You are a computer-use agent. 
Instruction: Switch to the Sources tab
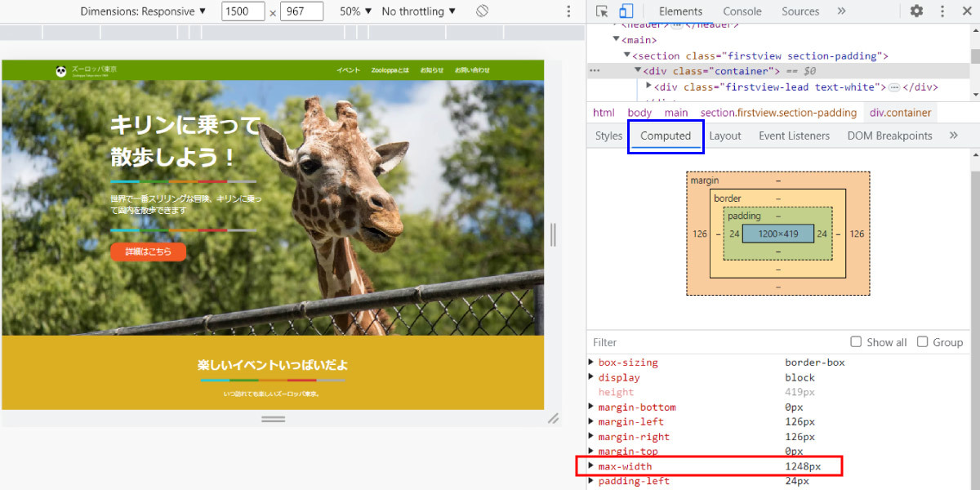click(x=800, y=11)
